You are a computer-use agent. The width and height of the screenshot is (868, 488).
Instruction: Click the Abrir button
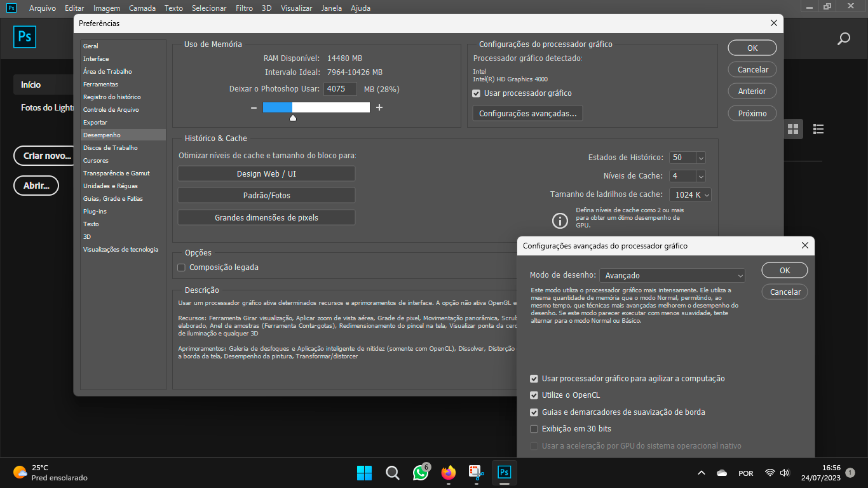click(36, 186)
